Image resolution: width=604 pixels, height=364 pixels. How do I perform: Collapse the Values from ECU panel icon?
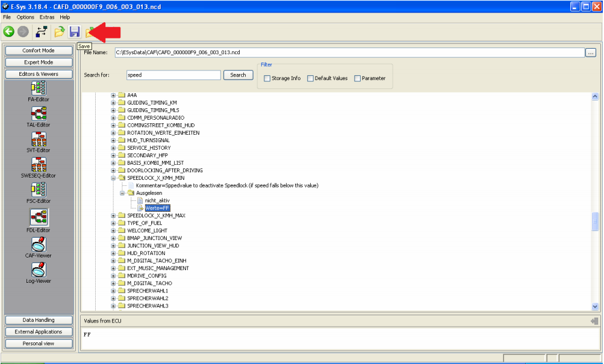pos(594,321)
